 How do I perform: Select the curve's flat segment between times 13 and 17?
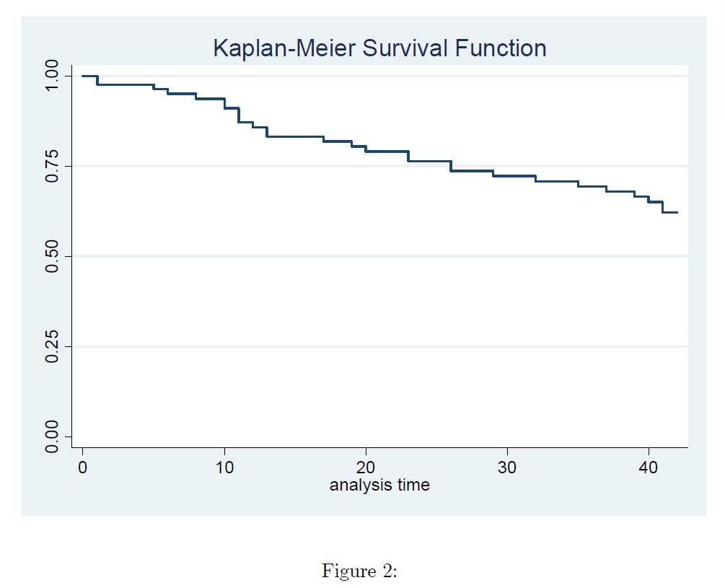tap(295, 136)
